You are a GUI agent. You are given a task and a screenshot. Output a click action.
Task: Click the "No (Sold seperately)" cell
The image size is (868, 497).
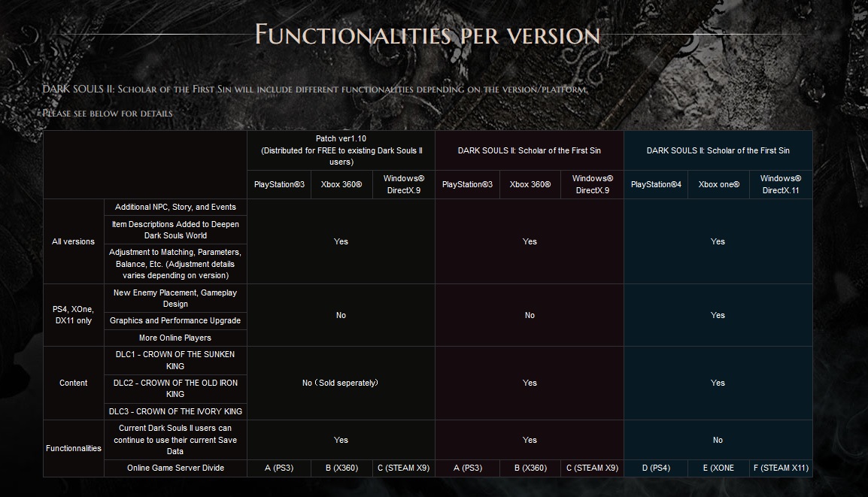click(341, 383)
